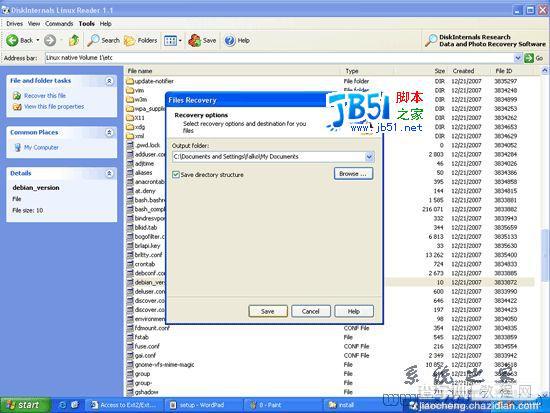Click the Views layout icon
This screenshot has height=413, width=550.
point(170,41)
